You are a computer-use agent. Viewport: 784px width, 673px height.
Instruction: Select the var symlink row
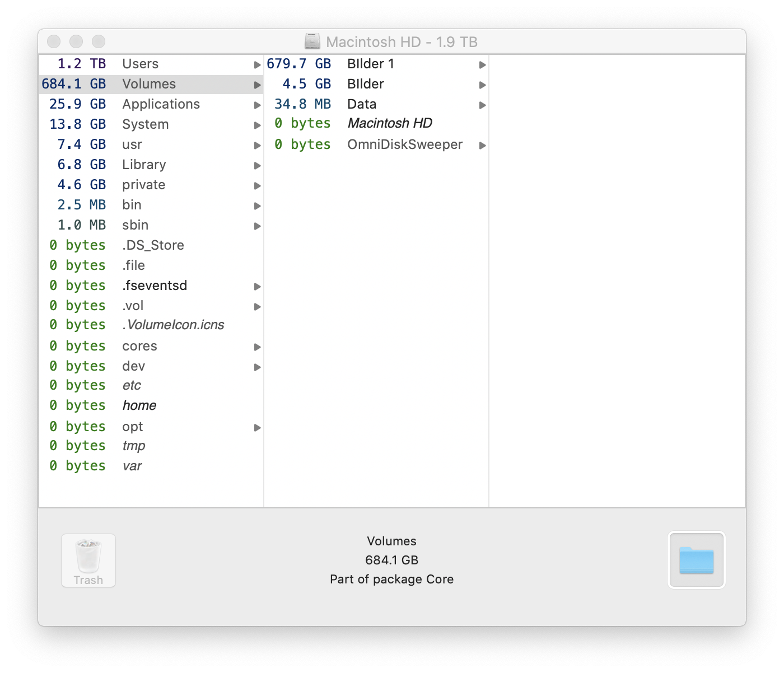point(151,466)
